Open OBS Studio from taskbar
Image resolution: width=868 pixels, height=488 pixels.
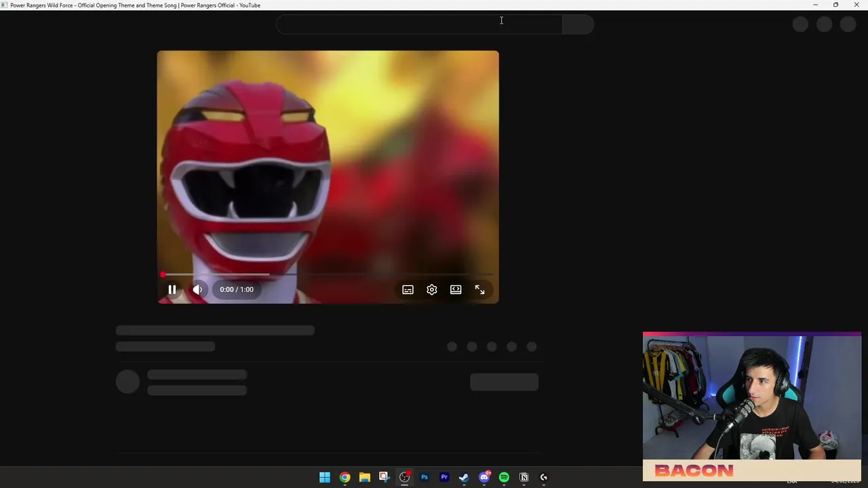[x=405, y=477]
